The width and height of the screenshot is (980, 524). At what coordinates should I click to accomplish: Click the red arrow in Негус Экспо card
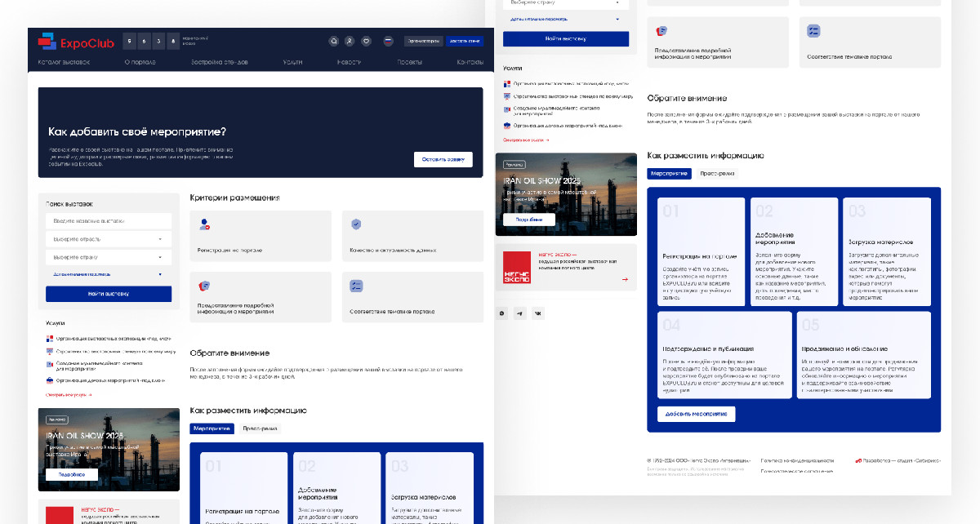pyautogui.click(x=625, y=279)
